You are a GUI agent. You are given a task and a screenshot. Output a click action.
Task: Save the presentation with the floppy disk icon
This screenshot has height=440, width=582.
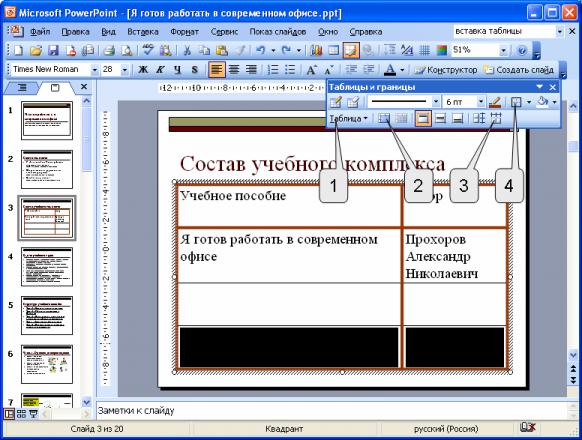tap(53, 50)
